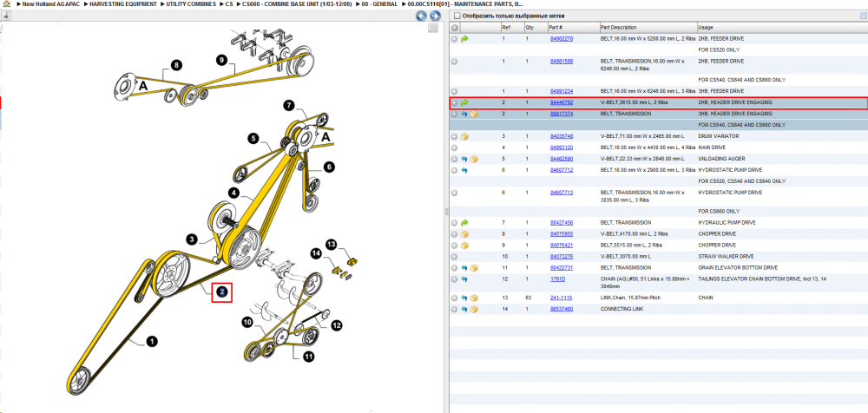Click the plus circle in the table header
Viewport: 868px width, 413px height.
tap(455, 28)
